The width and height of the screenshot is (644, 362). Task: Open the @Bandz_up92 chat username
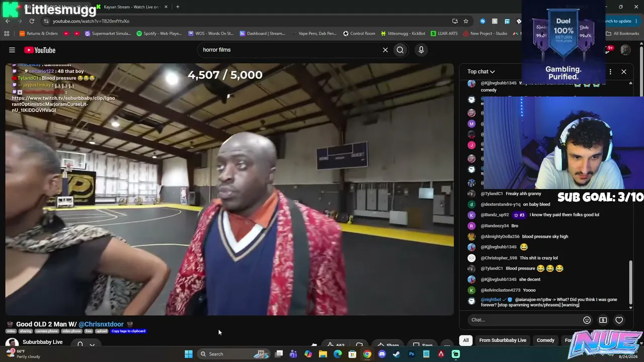[x=495, y=215]
